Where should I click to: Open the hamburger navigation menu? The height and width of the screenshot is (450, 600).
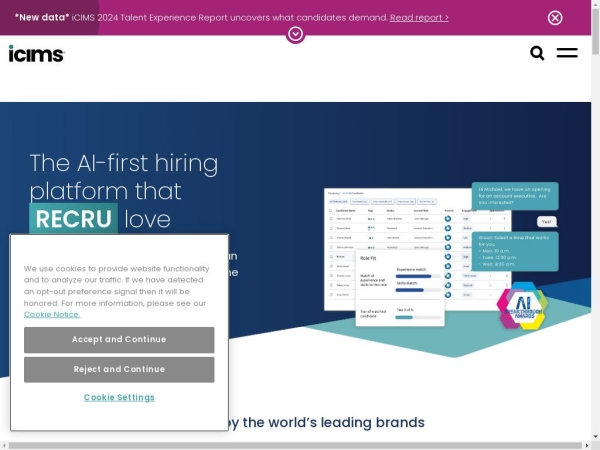coord(567,53)
